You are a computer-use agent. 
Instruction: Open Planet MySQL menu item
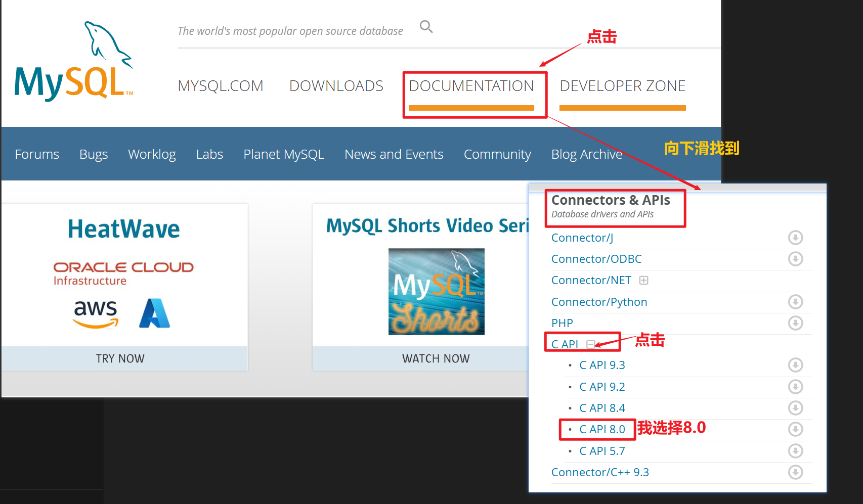tap(284, 154)
